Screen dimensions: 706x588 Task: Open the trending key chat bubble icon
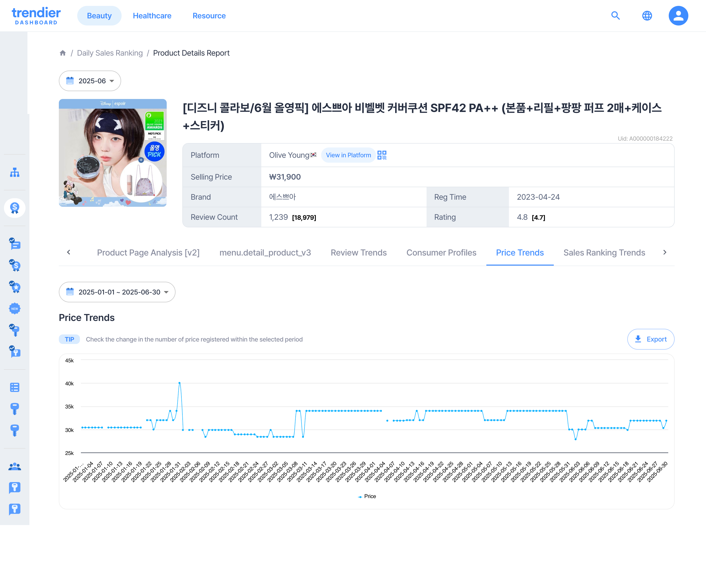tap(14, 352)
